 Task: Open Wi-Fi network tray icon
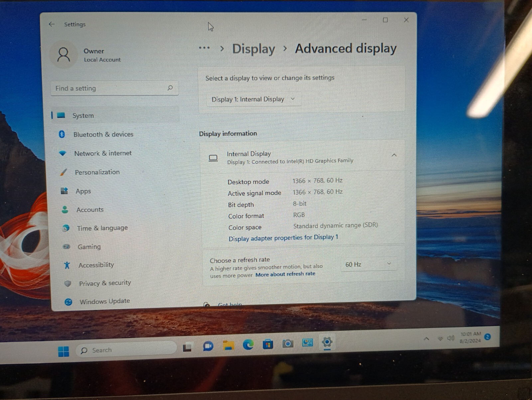(440, 339)
